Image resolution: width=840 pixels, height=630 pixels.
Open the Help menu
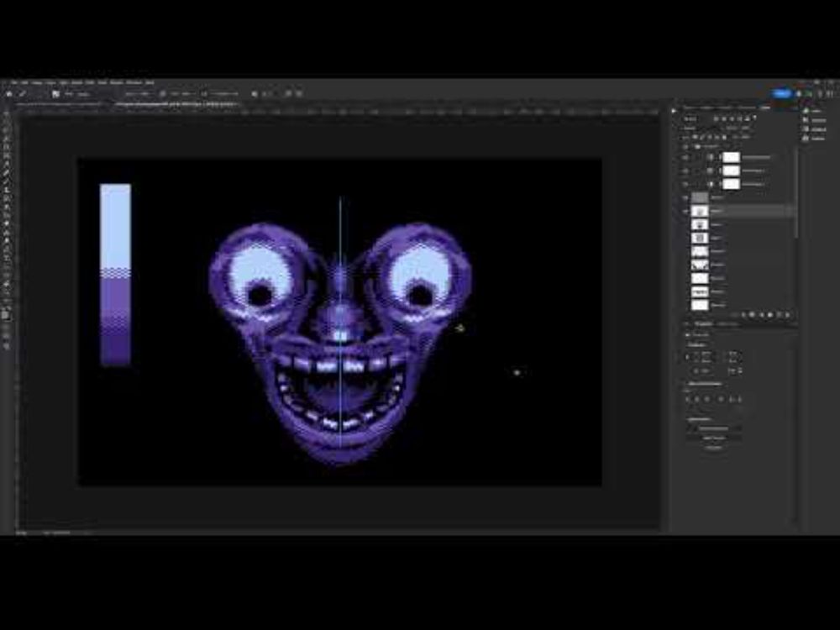click(150, 82)
